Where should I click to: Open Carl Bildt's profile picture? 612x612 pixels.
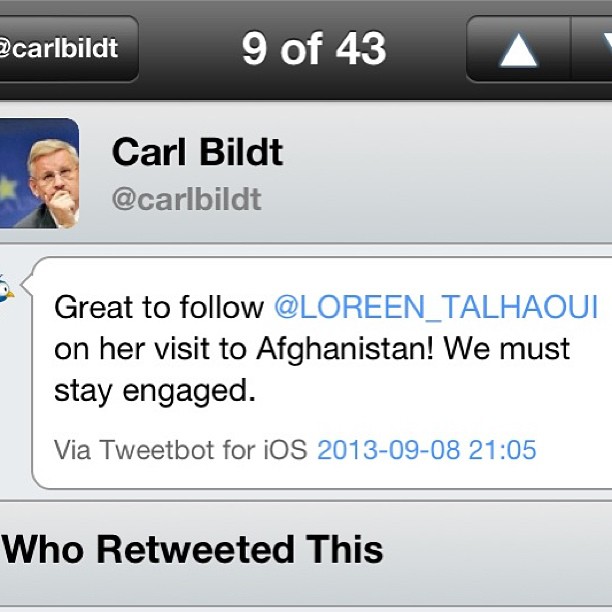[x=39, y=173]
